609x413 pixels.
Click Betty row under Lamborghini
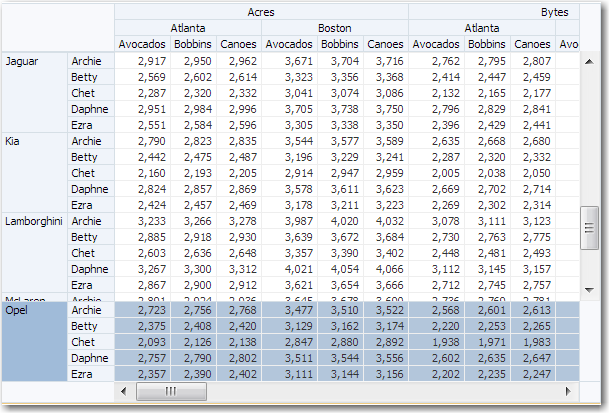(90, 237)
